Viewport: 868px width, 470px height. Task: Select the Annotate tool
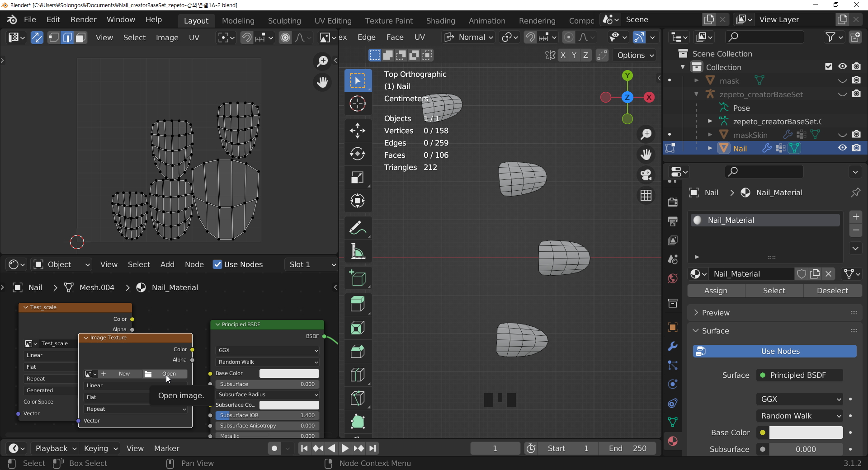click(358, 228)
